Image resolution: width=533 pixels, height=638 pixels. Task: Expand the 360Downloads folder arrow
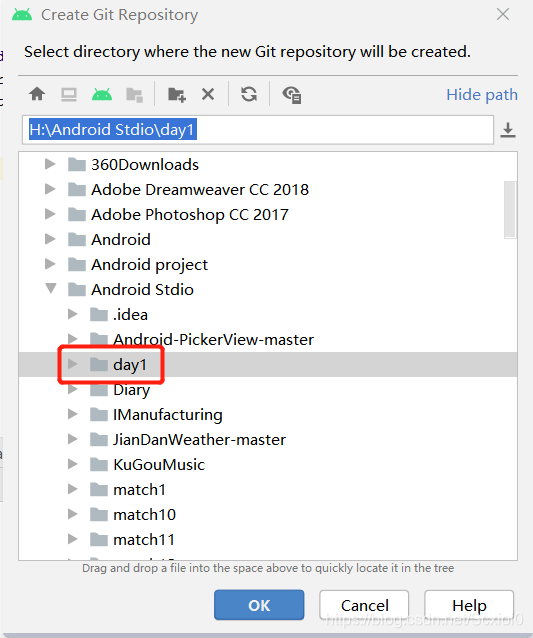pos(50,164)
